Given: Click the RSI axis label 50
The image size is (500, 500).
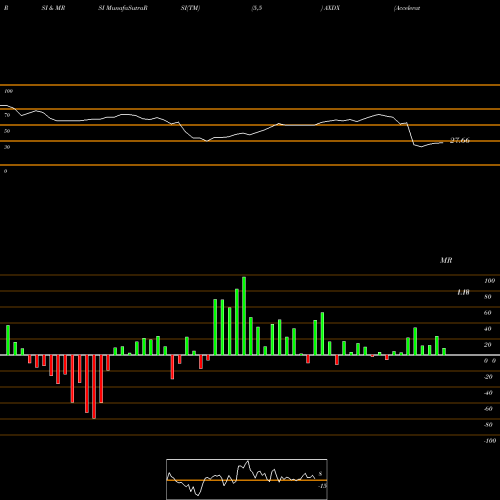Looking at the screenshot, I should [x=7, y=131].
